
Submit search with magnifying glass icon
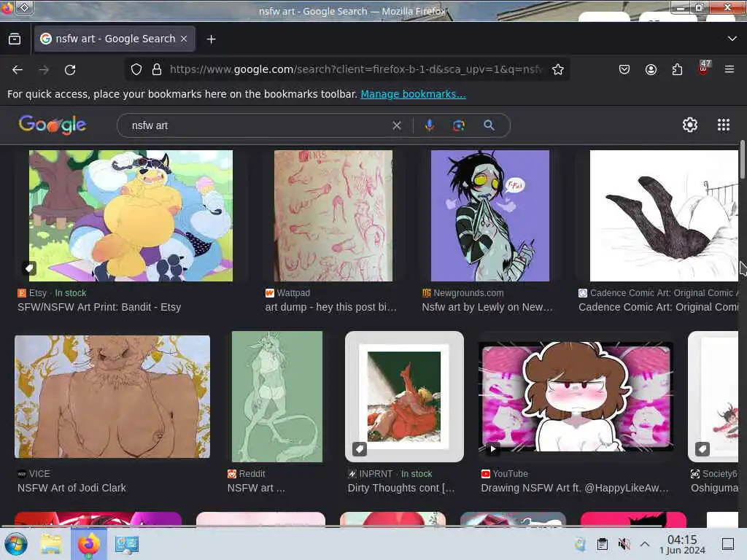[x=489, y=125]
